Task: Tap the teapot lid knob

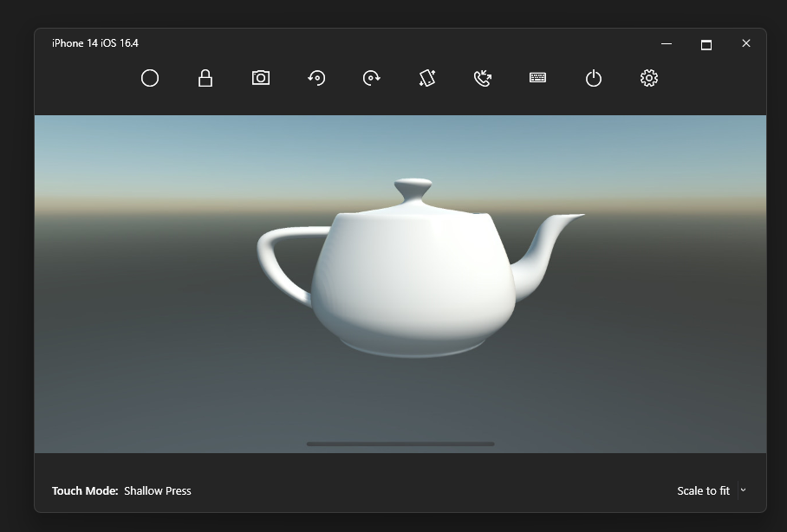Action: (413, 187)
